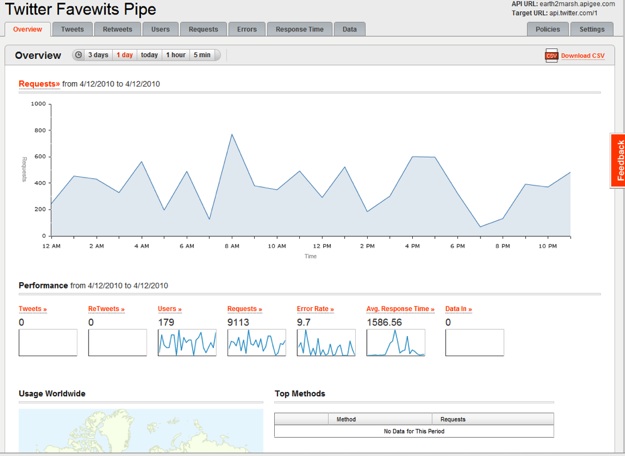625x456 pixels.
Task: Click the Data In » performance link
Action: coord(458,310)
